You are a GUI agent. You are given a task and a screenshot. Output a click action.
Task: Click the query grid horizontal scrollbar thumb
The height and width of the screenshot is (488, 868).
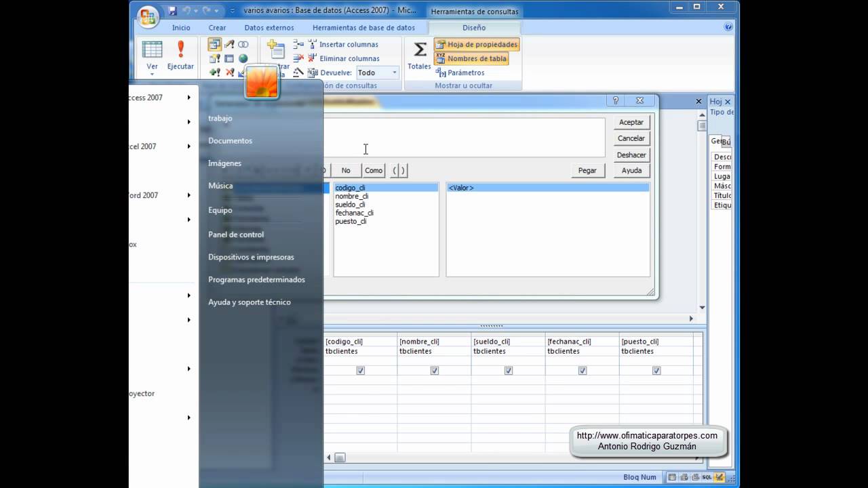click(x=340, y=457)
